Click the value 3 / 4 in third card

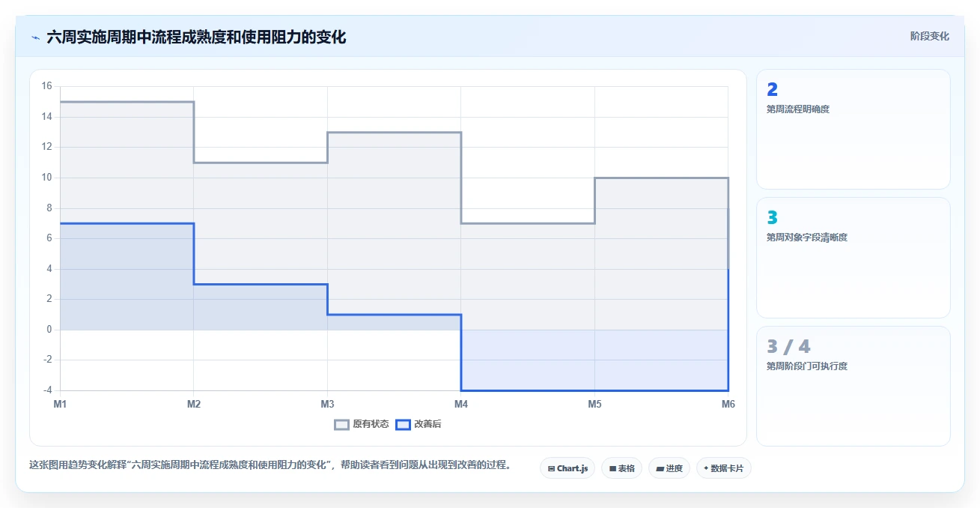[788, 347]
